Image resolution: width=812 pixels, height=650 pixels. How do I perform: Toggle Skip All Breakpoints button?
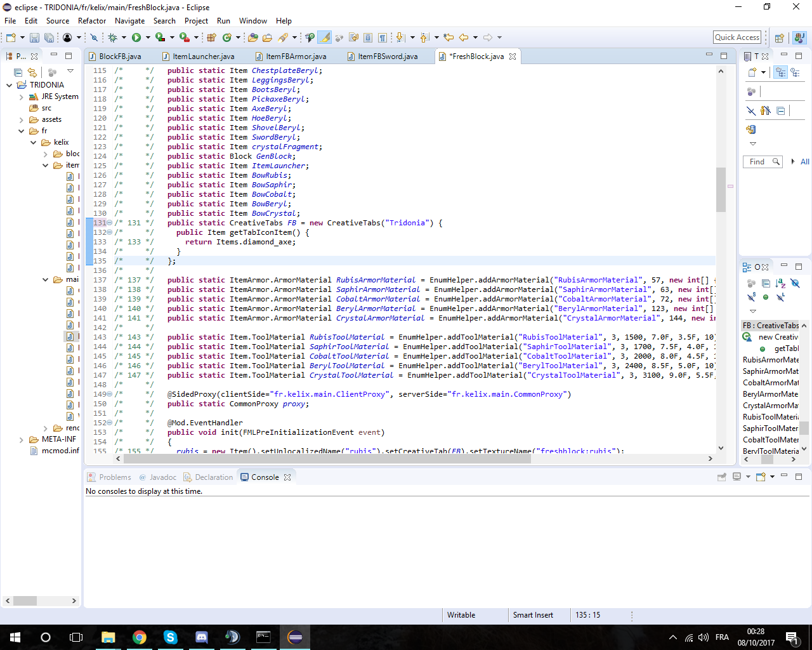pyautogui.click(x=94, y=37)
